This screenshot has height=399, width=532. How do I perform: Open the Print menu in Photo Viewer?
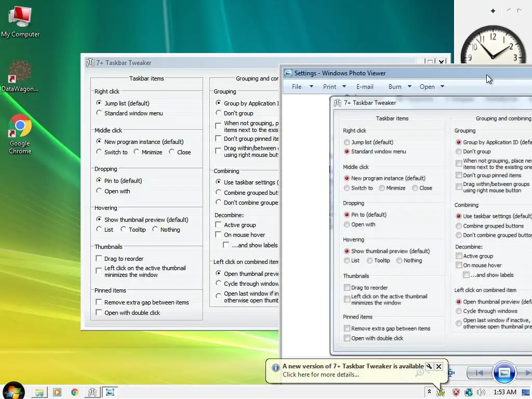point(329,87)
